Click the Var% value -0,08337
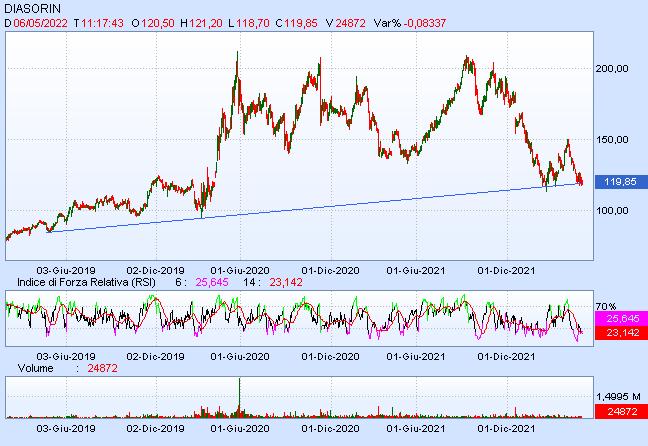The width and height of the screenshot is (648, 446). (x=424, y=23)
